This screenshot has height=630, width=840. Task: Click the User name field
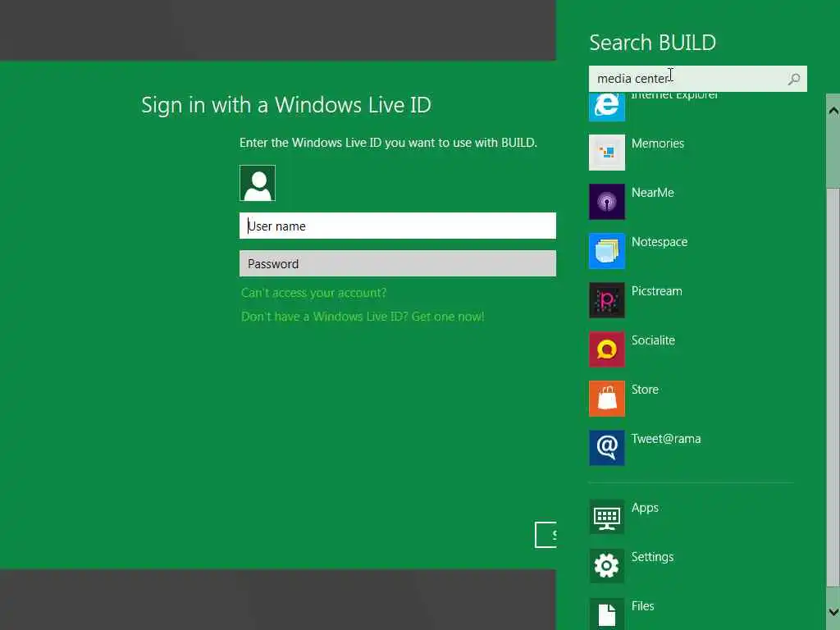[398, 226]
